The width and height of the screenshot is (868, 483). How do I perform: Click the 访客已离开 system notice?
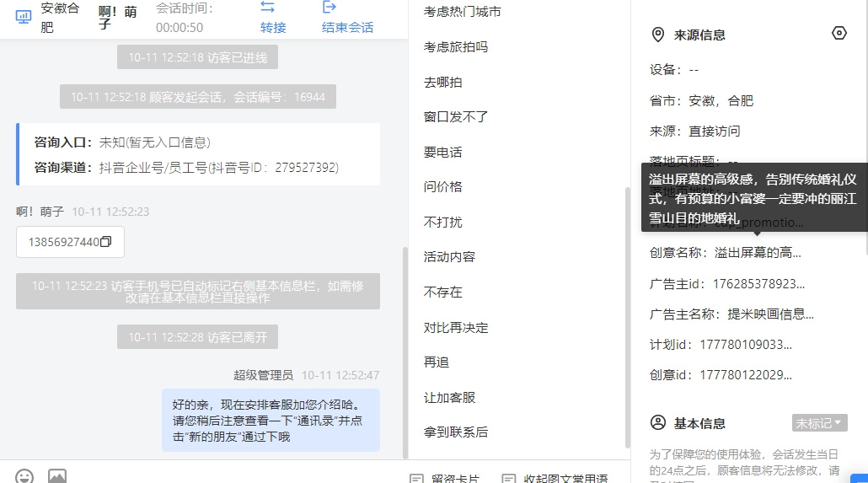point(198,337)
